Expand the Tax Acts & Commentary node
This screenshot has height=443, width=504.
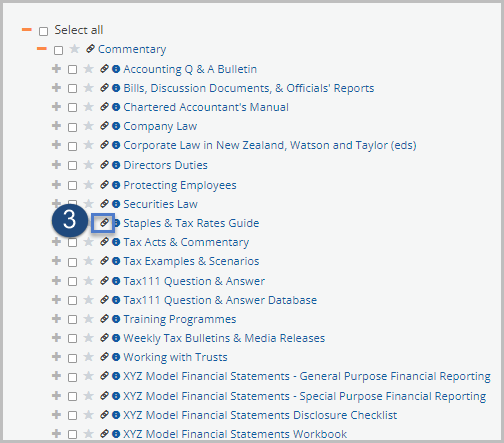(x=57, y=241)
